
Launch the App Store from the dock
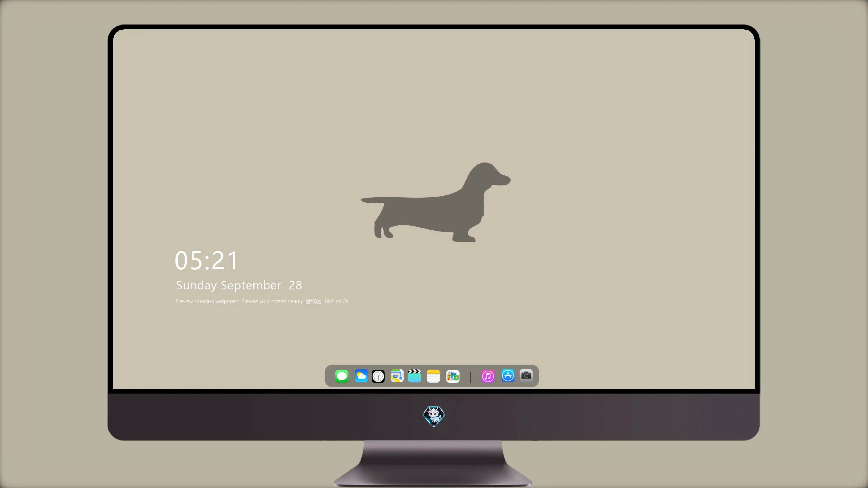tap(508, 376)
